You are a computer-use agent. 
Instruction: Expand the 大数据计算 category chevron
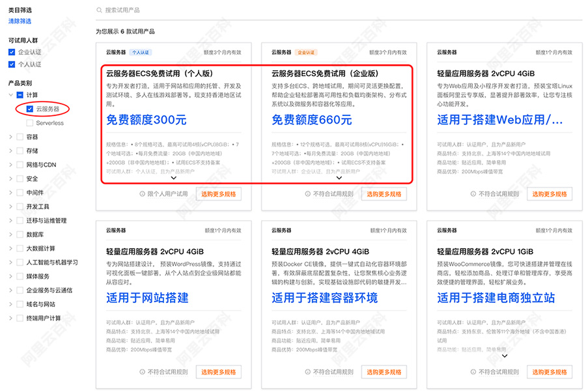[x=11, y=248]
